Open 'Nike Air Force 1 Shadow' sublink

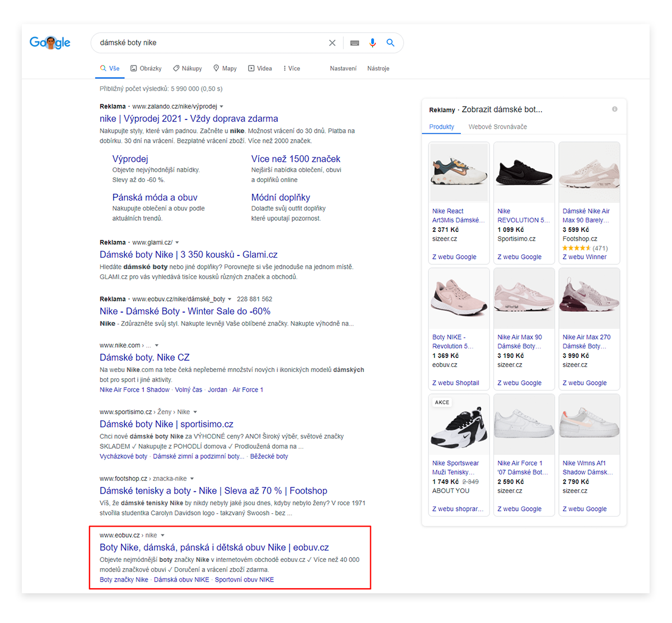click(134, 390)
